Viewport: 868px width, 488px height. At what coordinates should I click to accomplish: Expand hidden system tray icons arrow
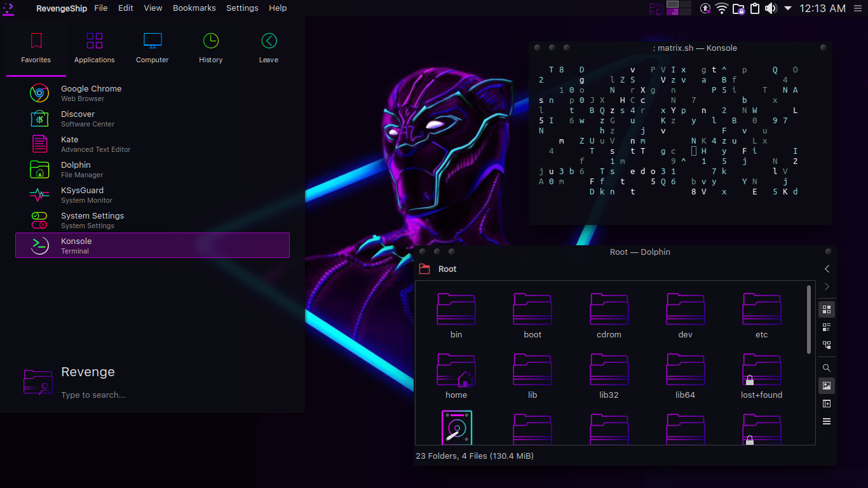[x=788, y=8]
